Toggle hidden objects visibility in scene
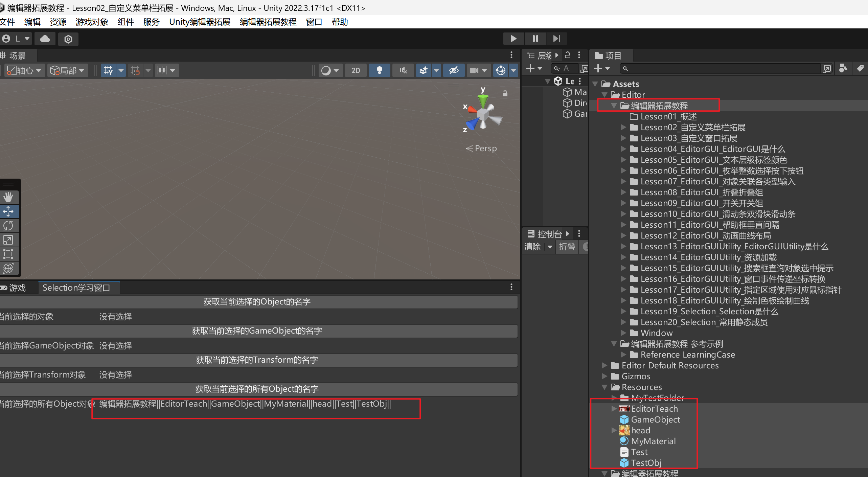Screen dimensions: 868x477 click(454, 70)
